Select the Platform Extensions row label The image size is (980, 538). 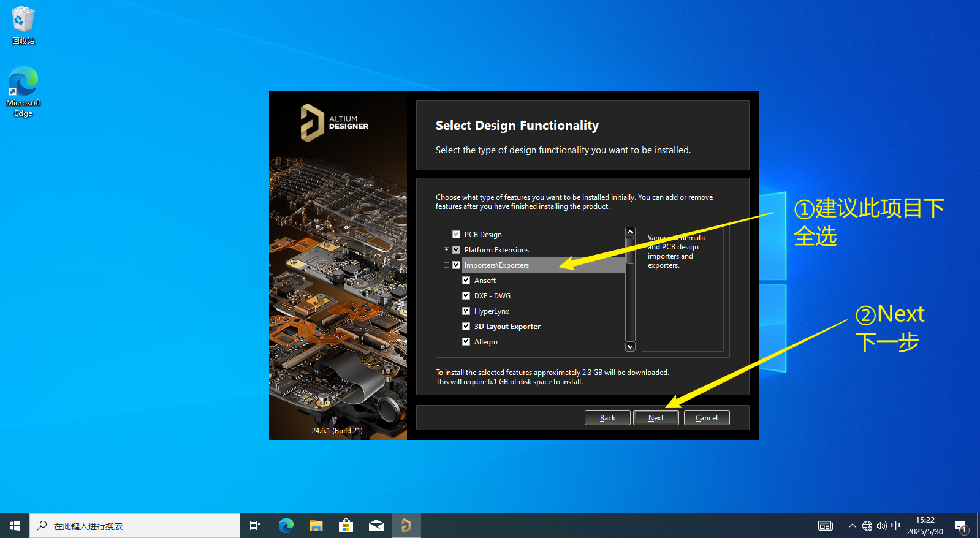tap(496, 249)
